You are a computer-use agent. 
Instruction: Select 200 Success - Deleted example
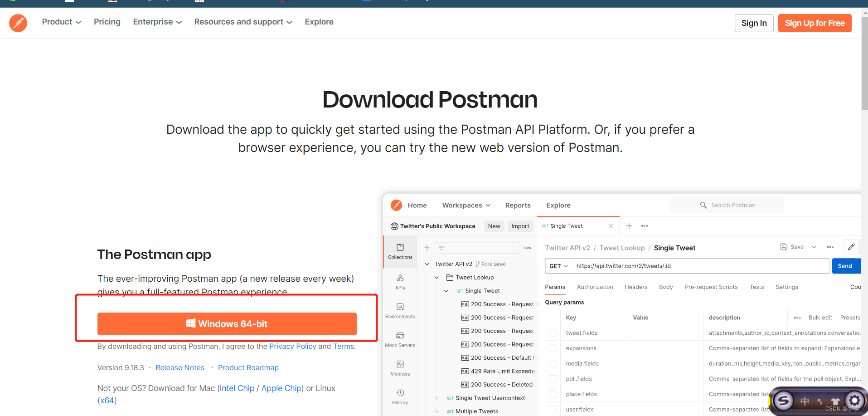coord(497,385)
